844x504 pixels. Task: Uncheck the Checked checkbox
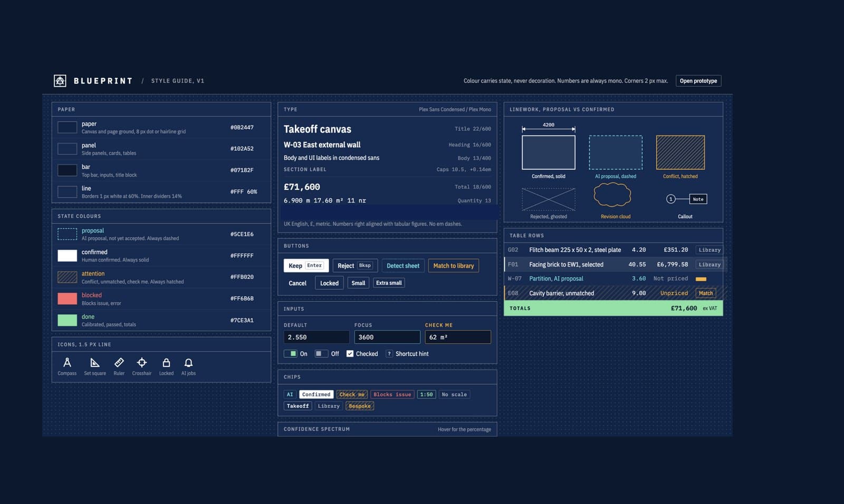(350, 354)
